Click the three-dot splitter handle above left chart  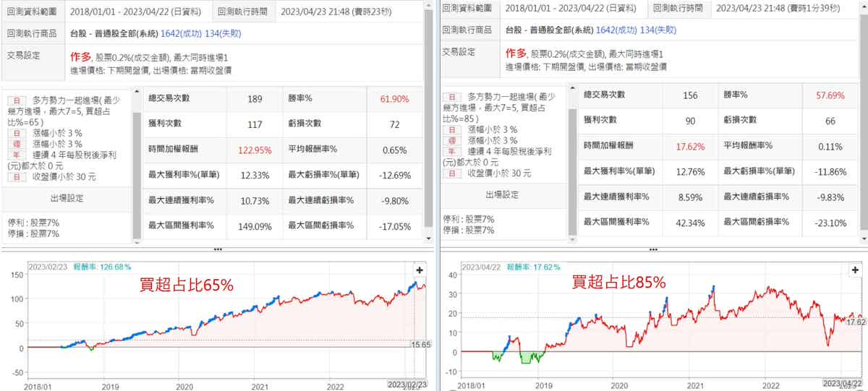pyautogui.click(x=218, y=249)
